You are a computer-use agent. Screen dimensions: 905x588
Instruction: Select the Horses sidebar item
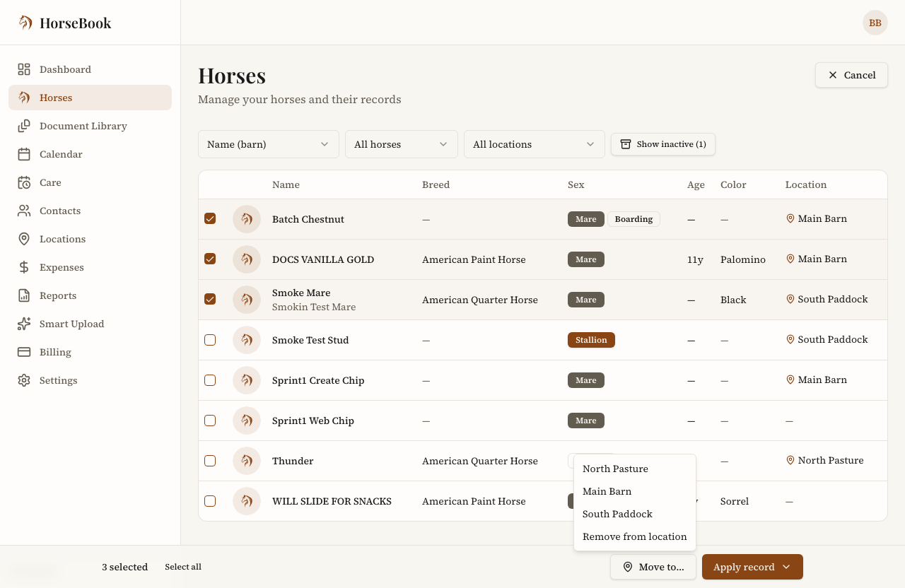[90, 98]
